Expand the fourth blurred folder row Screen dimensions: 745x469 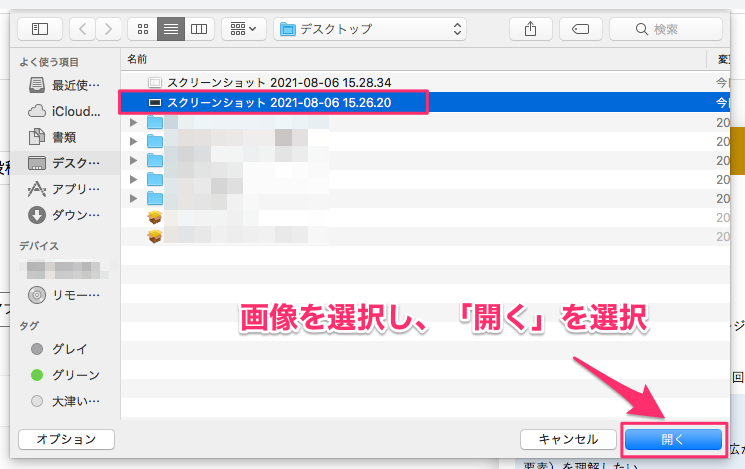(x=134, y=180)
